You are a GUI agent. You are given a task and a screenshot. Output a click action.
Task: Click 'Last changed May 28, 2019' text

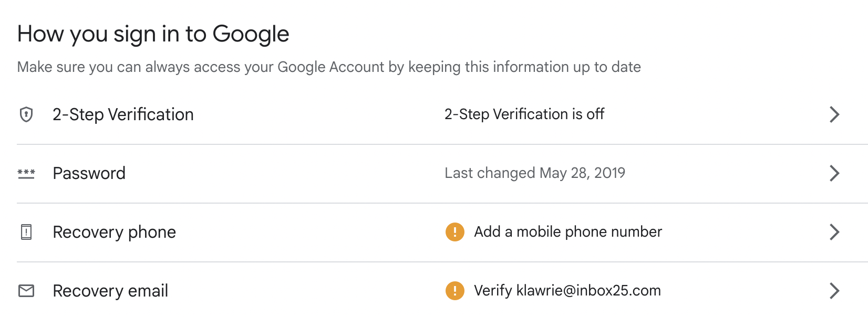point(535,173)
